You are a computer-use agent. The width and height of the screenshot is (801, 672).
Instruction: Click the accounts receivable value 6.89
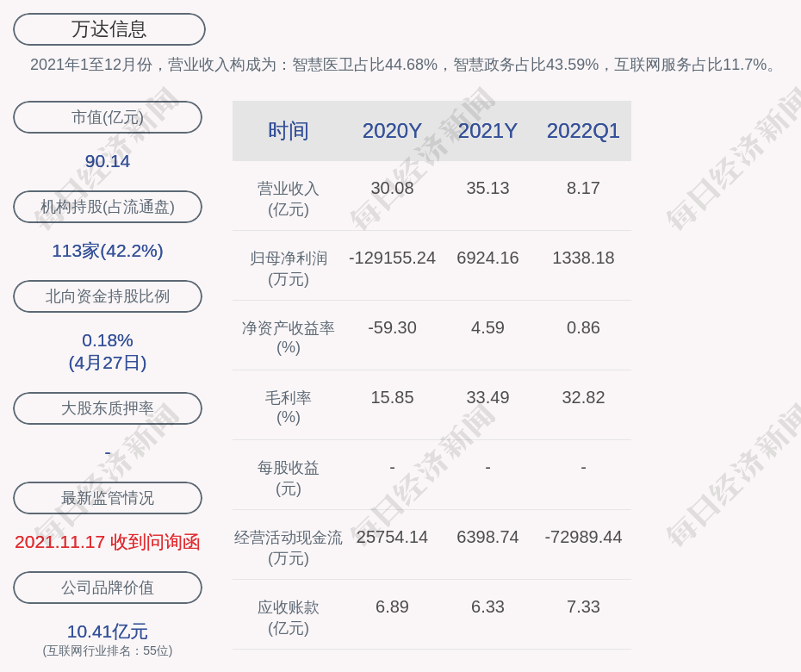pyautogui.click(x=392, y=607)
